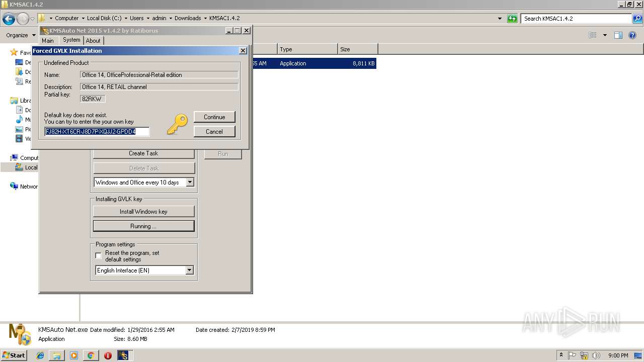Select the Libraries icon in navigation pane
This screenshot has height=362, width=644.
pyautogui.click(x=14, y=101)
